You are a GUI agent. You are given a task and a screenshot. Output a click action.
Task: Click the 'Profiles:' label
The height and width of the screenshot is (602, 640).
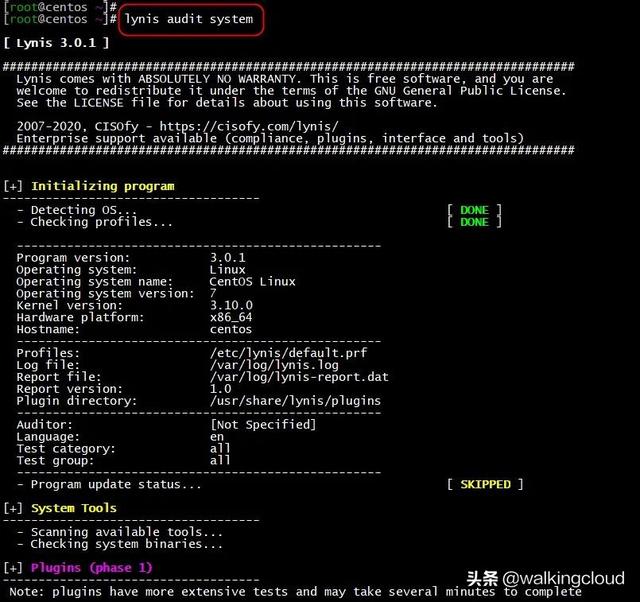(48, 353)
